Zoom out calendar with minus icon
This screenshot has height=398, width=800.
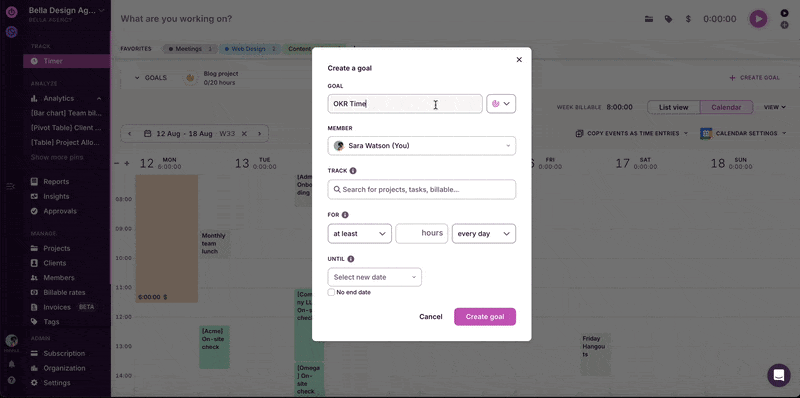point(116,163)
